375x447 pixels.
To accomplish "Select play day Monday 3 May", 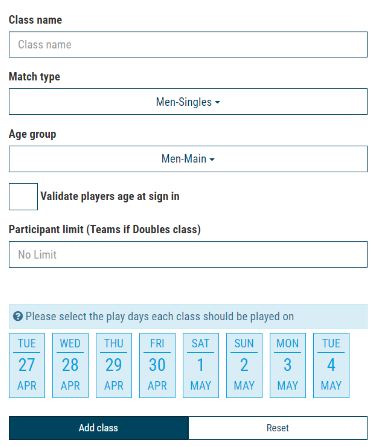I will pyautogui.click(x=288, y=365).
